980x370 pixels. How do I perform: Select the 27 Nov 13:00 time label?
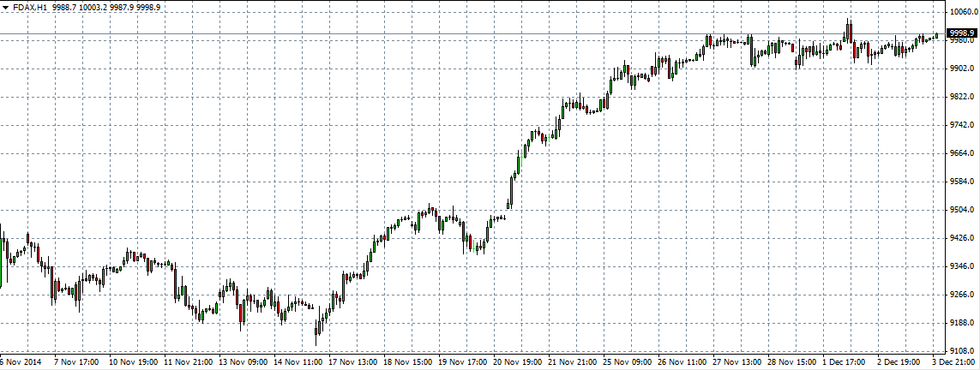(737, 362)
